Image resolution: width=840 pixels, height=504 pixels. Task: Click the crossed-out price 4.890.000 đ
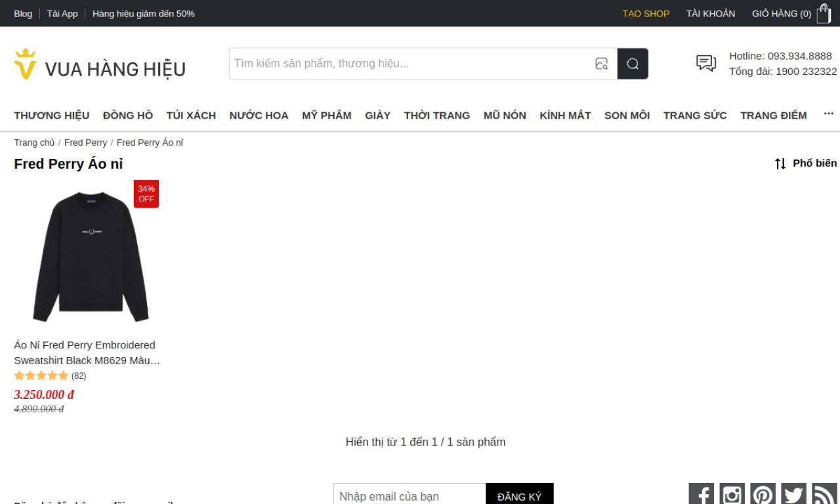click(39, 409)
